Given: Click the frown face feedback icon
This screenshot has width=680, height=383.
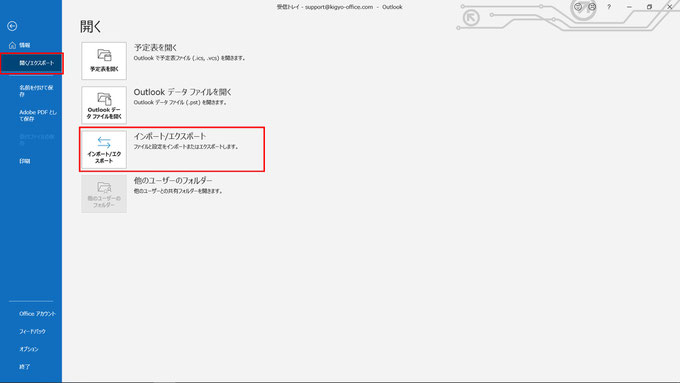Looking at the screenshot, I should tap(592, 7).
